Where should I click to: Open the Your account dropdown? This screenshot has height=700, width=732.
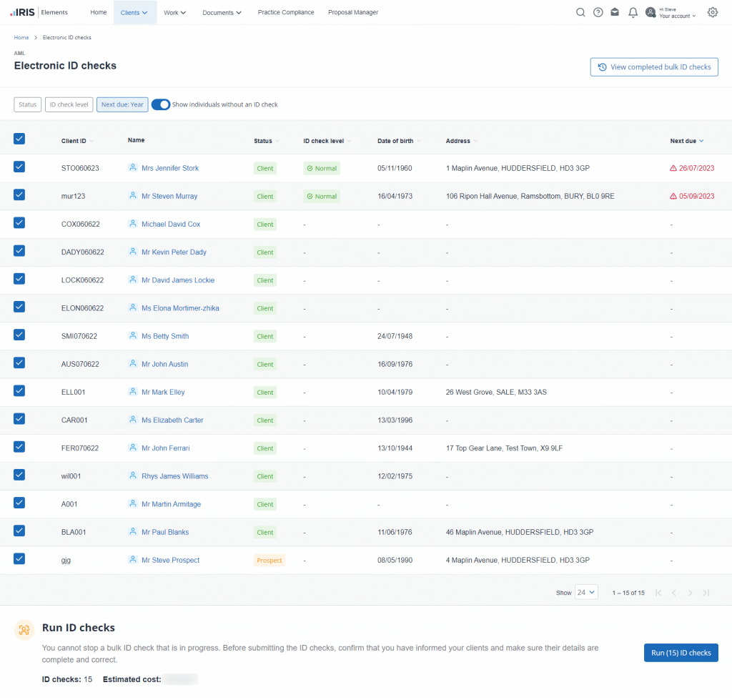click(676, 16)
